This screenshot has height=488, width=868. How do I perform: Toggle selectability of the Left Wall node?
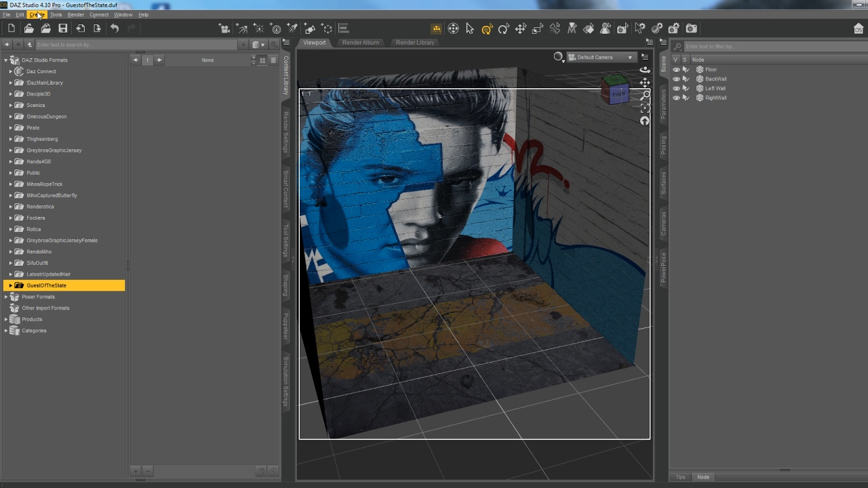[x=686, y=89]
